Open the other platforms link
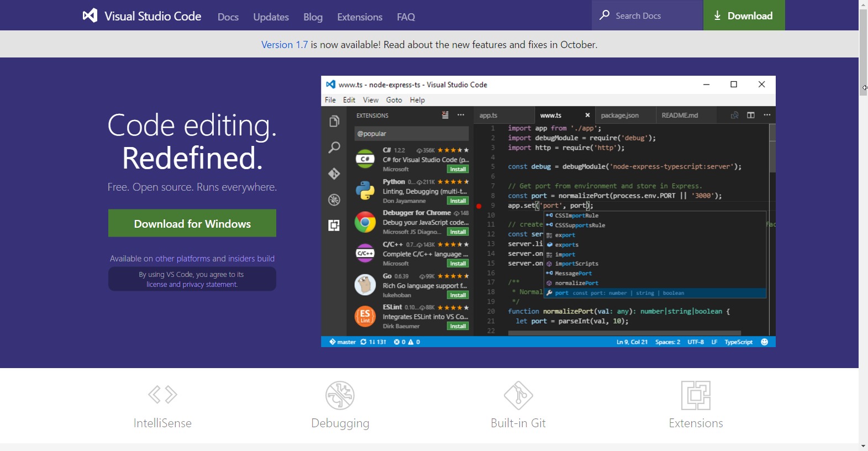 (x=182, y=259)
